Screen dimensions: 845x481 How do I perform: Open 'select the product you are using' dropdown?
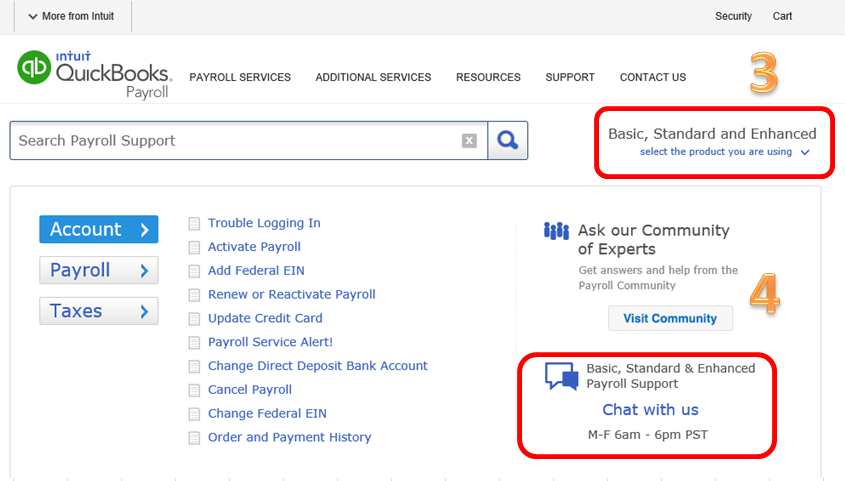[724, 152]
